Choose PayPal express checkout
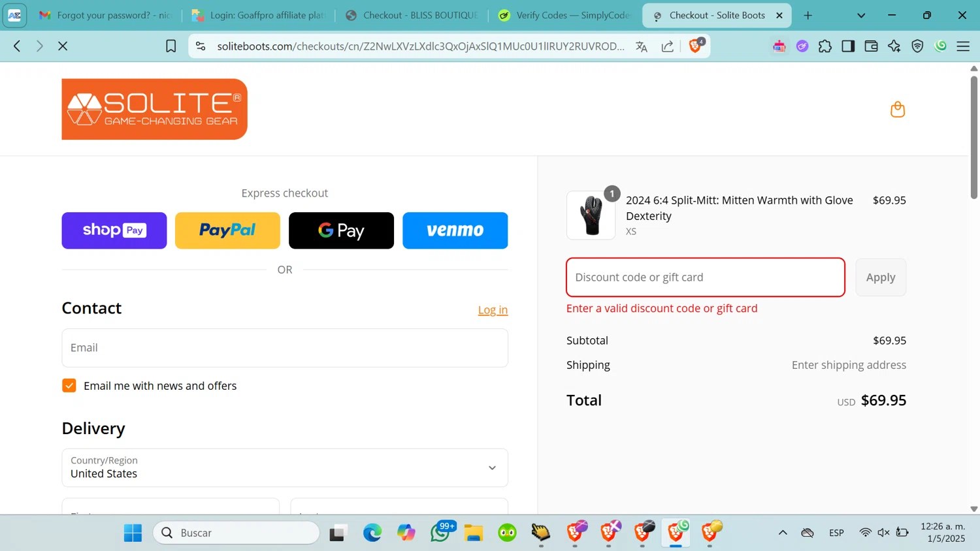Screen dimensions: 980x551 227,230
